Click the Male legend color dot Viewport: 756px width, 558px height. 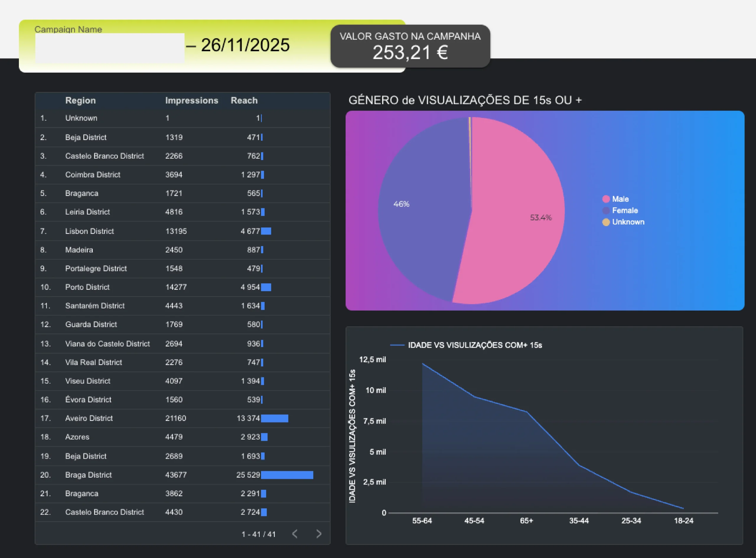click(606, 199)
